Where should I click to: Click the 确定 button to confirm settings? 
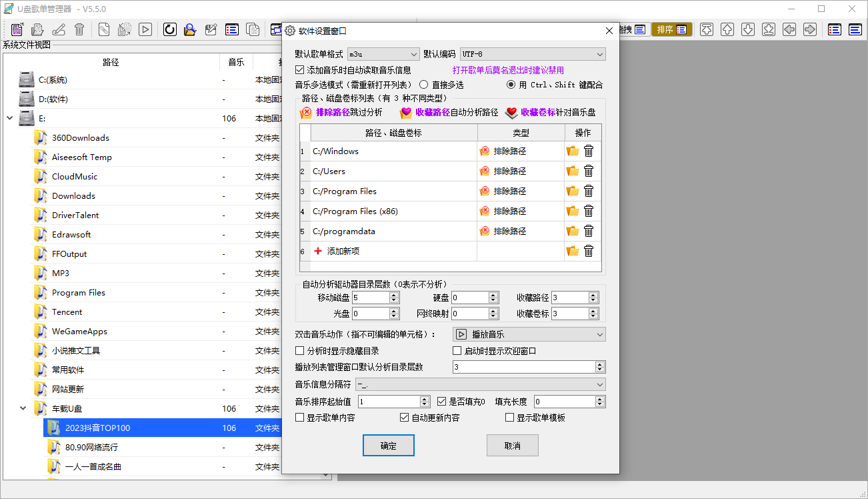click(x=388, y=446)
